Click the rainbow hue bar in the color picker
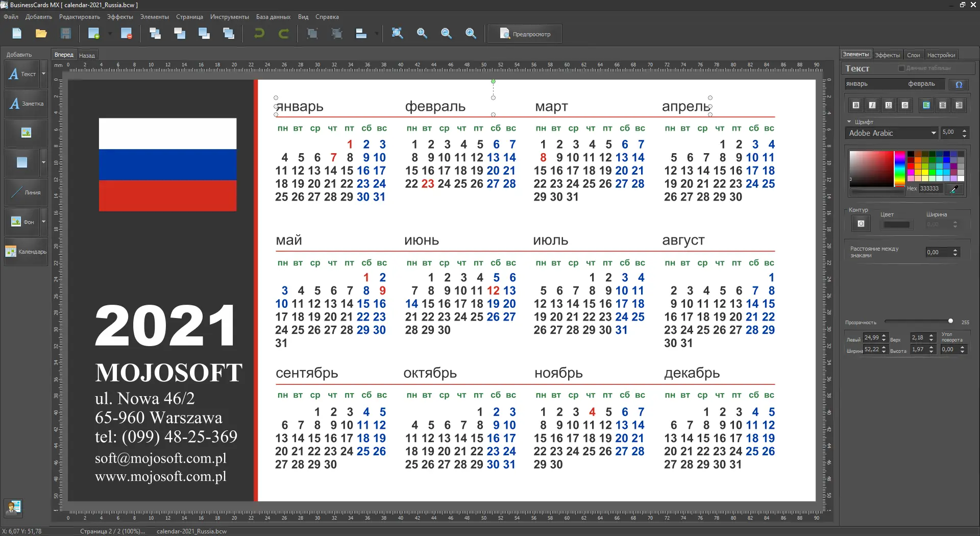980x536 pixels. pyautogui.click(x=899, y=168)
